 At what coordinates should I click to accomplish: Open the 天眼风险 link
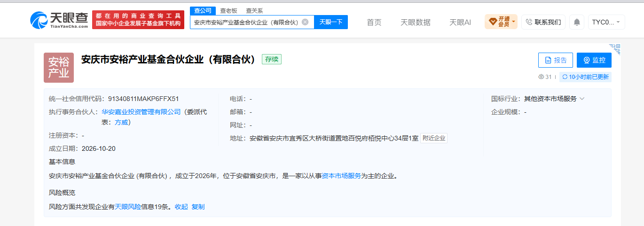[128, 207]
